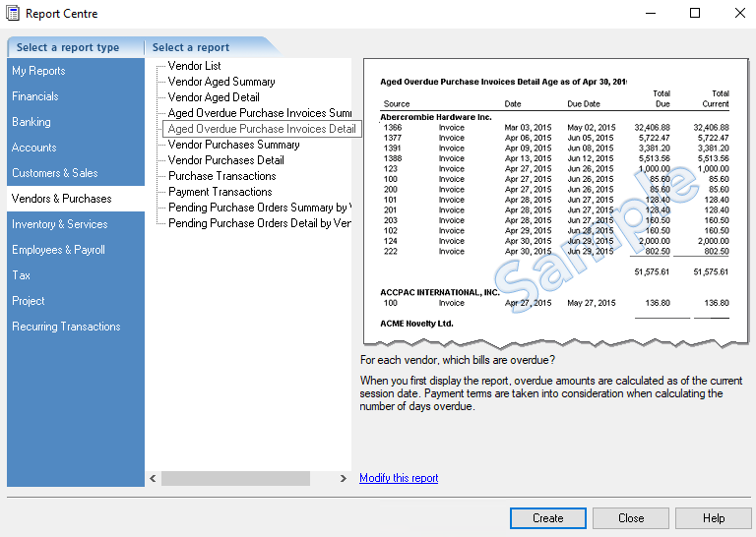Screen dimensions: 756x537
Task: Open the My Reports category
Action: click(38, 71)
